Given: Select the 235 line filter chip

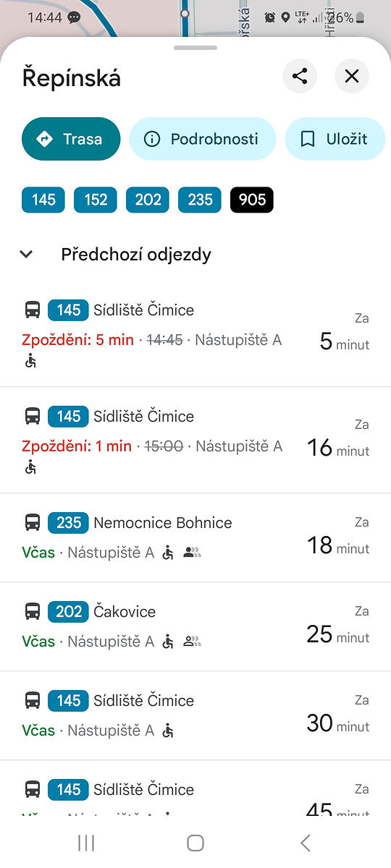Looking at the screenshot, I should [x=200, y=200].
